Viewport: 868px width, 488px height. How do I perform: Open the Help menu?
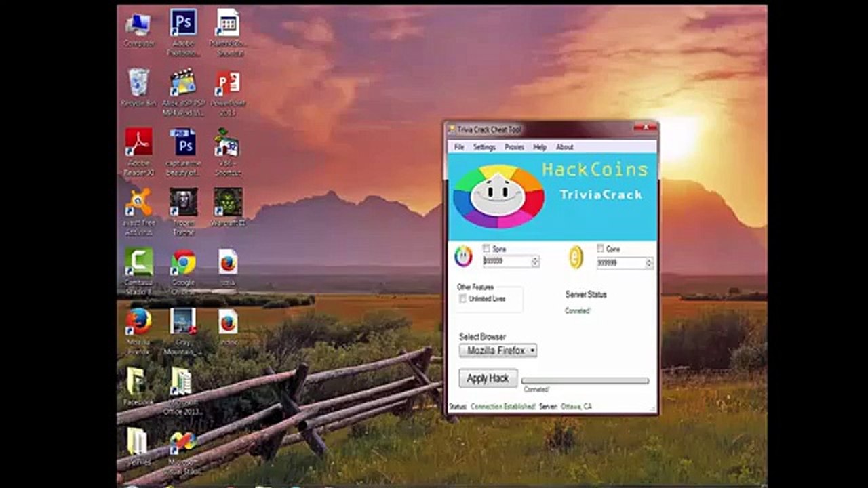point(540,147)
